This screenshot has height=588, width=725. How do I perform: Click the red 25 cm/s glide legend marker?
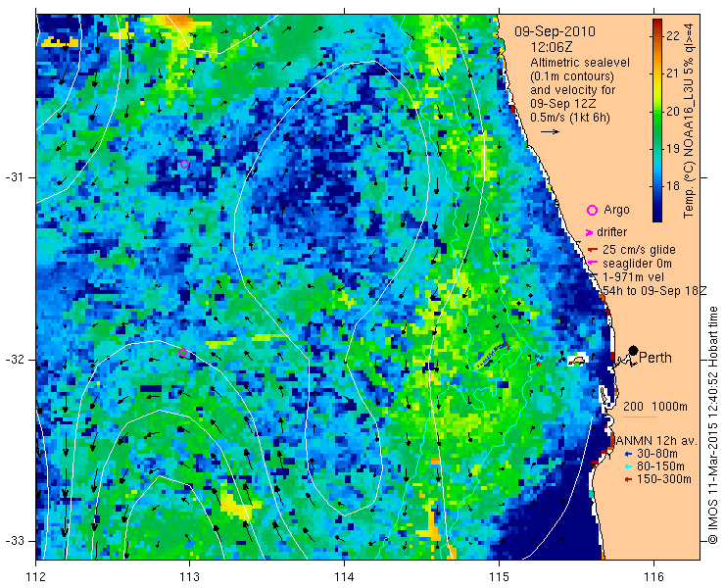pyautogui.click(x=593, y=250)
